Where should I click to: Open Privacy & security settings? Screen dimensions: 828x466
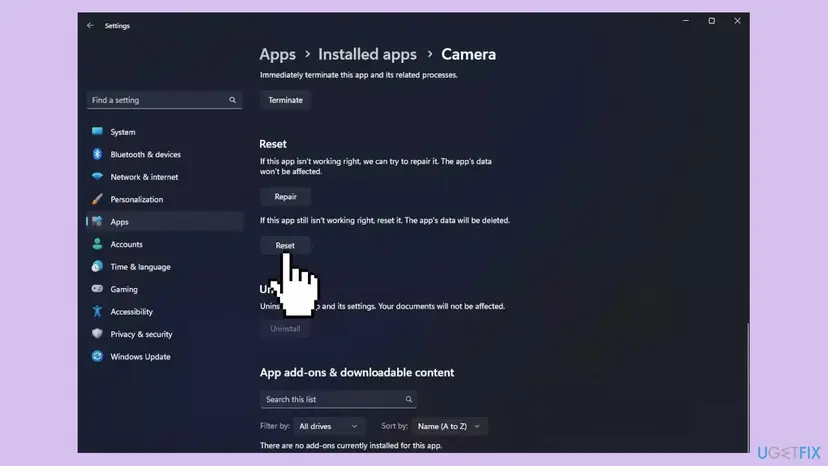(x=164, y=334)
